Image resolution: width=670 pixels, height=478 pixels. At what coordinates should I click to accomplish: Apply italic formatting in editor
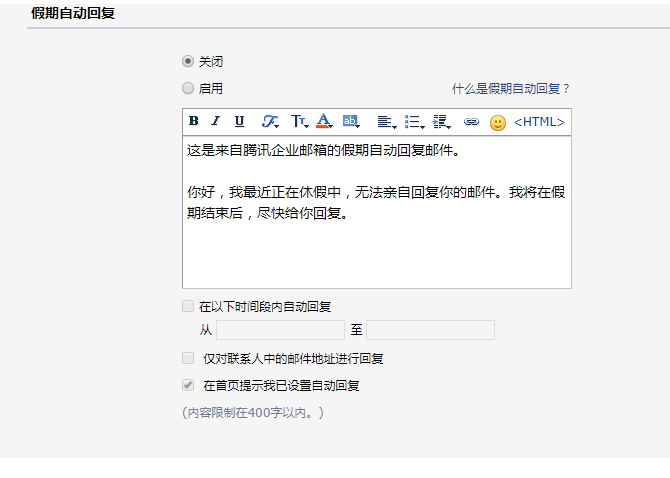[x=215, y=122]
